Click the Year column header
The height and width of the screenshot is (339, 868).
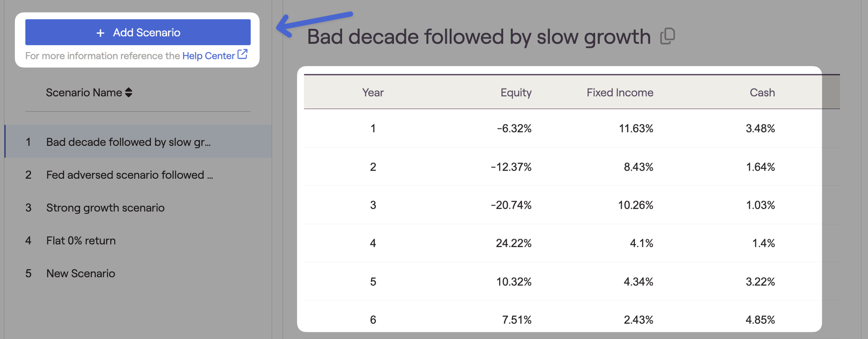pyautogui.click(x=373, y=92)
